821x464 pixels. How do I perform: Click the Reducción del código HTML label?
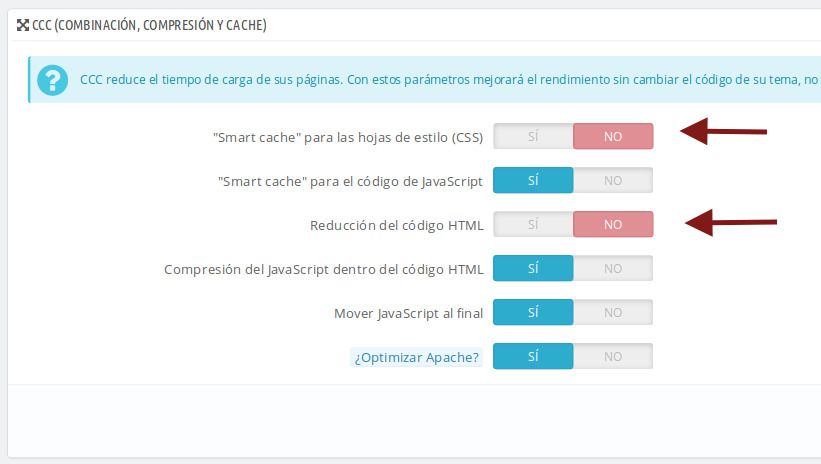click(x=396, y=226)
